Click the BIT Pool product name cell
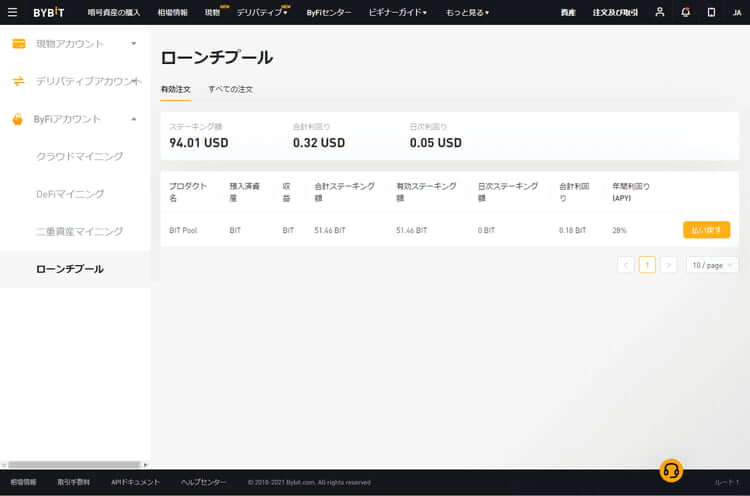 [x=183, y=231]
